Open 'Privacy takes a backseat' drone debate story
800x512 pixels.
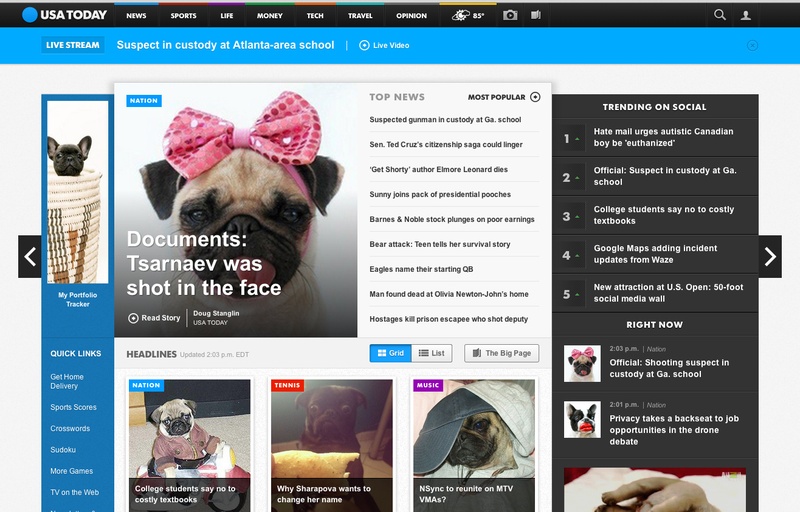click(x=674, y=430)
